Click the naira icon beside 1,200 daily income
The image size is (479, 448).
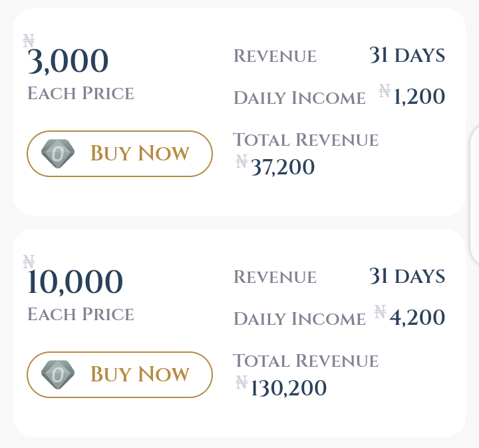tap(385, 91)
